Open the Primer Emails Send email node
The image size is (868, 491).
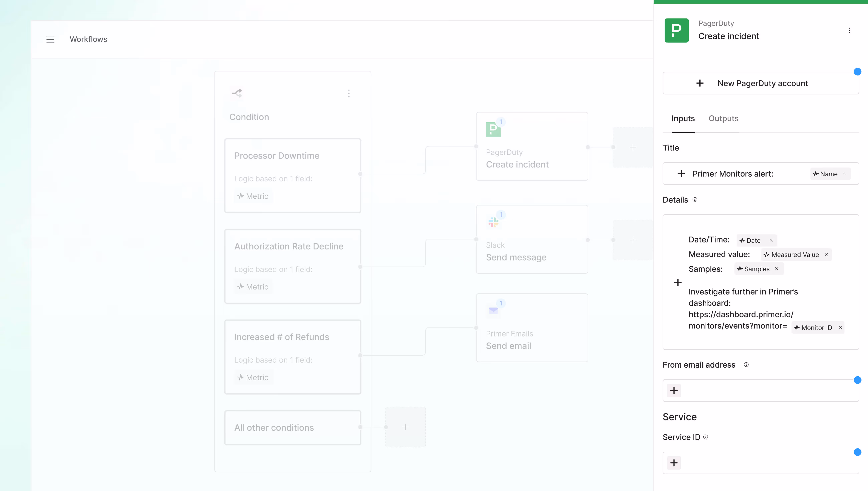click(532, 328)
